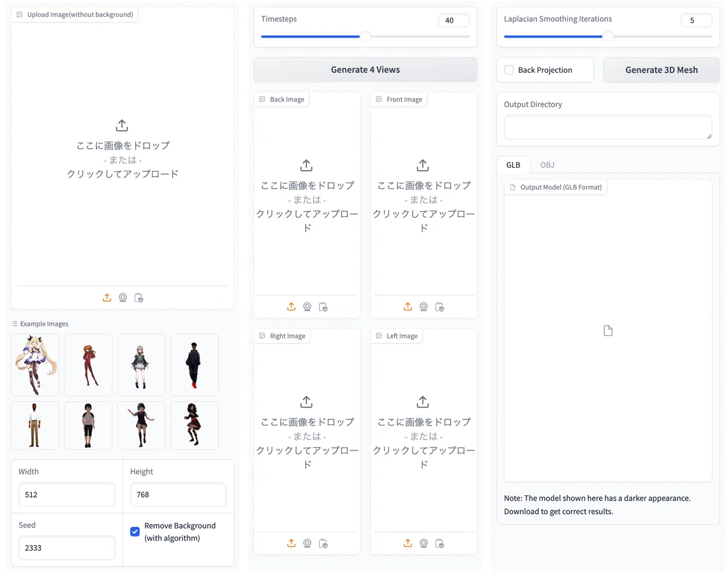
Task: Click webcam icon under Front Image panel
Action: point(424,307)
